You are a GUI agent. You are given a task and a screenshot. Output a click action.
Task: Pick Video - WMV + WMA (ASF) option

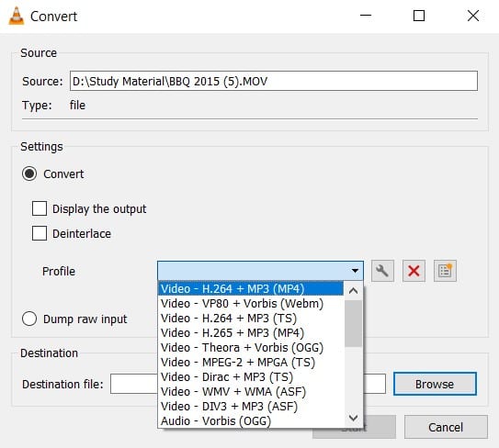251,391
